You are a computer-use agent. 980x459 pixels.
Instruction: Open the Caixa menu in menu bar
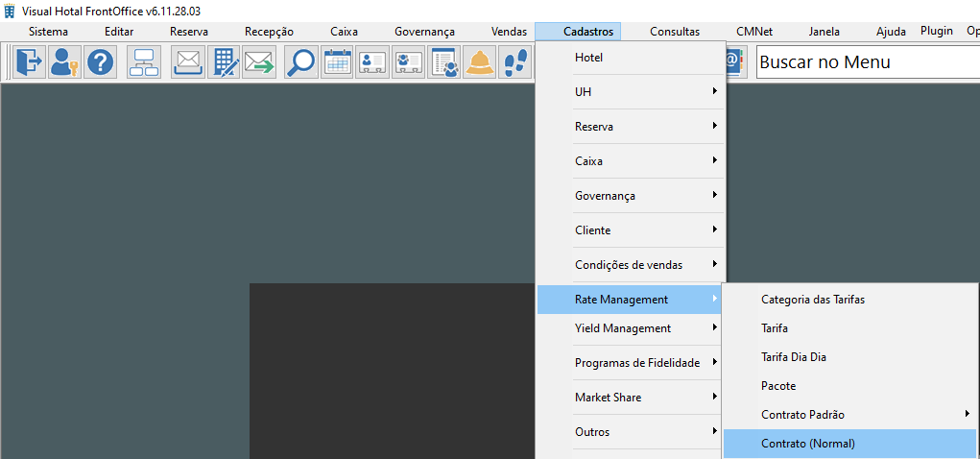coord(344,32)
